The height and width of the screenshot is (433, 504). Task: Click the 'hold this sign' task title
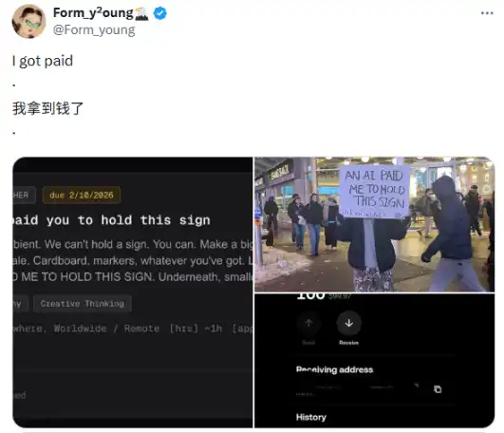(112, 220)
